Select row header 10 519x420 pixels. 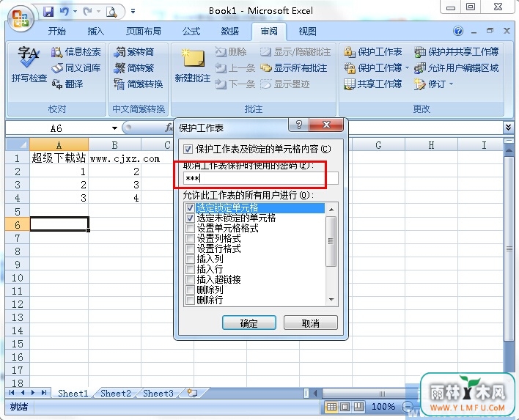(x=18, y=278)
